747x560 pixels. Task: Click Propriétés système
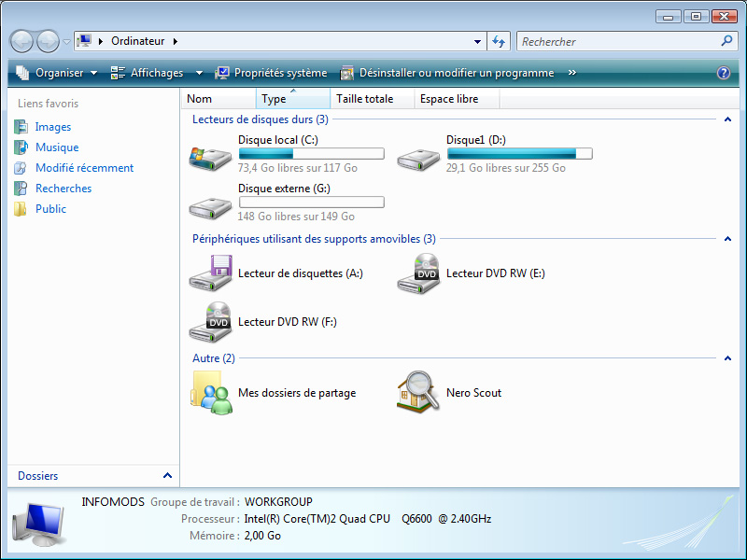(271, 73)
